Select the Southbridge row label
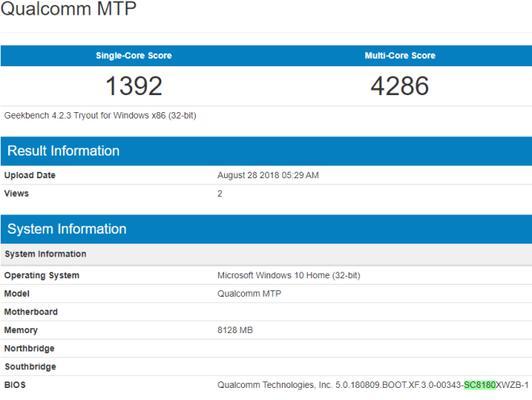The width and height of the screenshot is (532, 400). tap(31, 367)
